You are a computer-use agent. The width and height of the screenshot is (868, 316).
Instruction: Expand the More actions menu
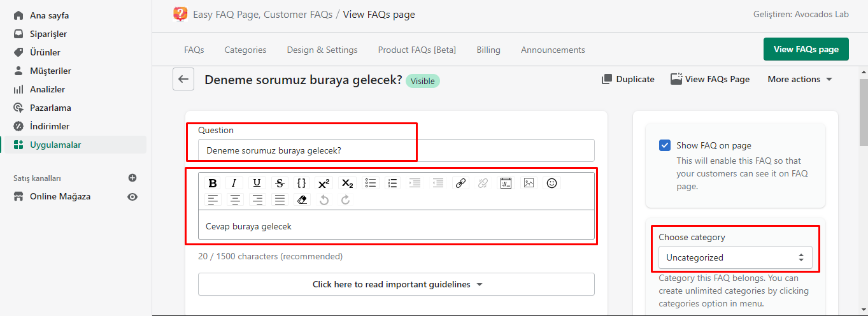(x=800, y=79)
